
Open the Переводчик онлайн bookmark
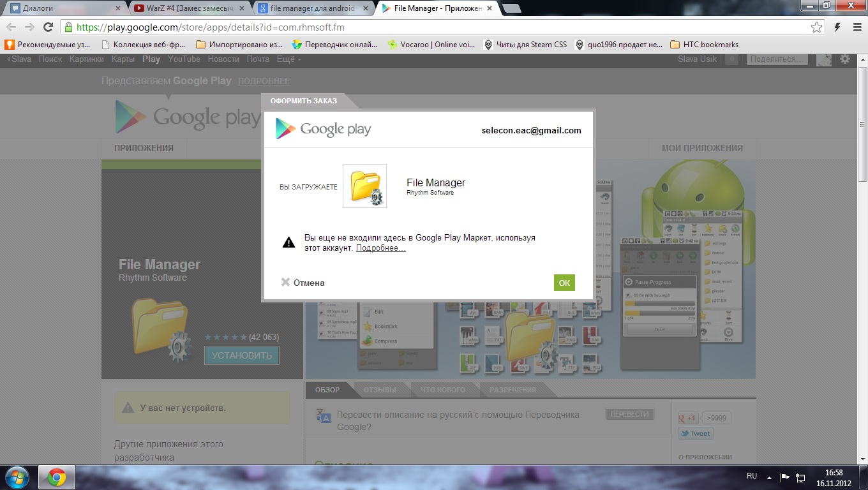click(x=334, y=45)
